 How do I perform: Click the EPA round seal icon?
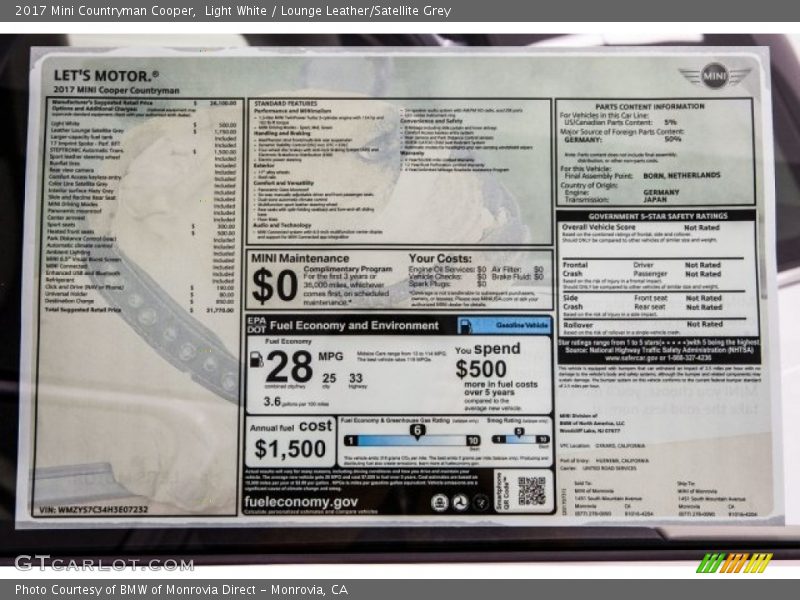click(439, 503)
